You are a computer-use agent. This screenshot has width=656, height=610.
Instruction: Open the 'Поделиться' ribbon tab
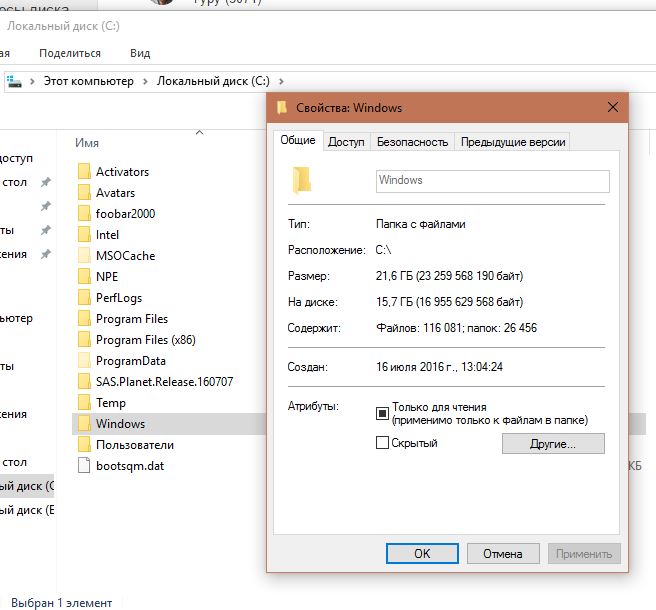[x=70, y=53]
